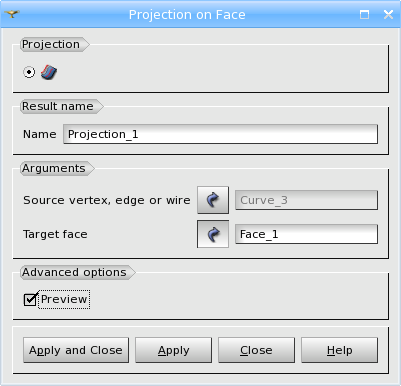The image size is (401, 386).
Task: Click the Face_1 target face field
Action: pos(306,234)
